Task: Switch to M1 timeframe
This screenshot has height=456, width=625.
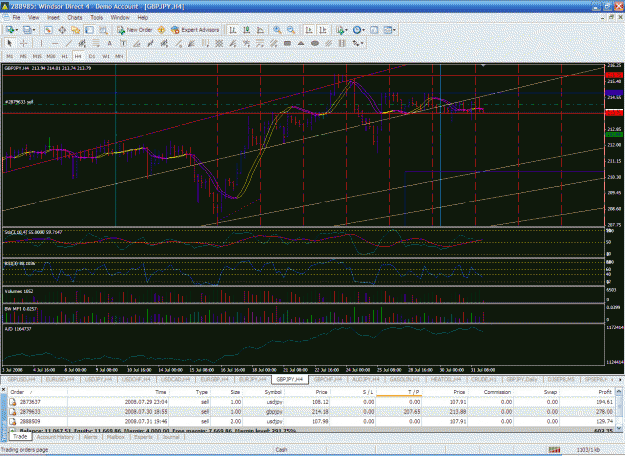Action: [10, 56]
